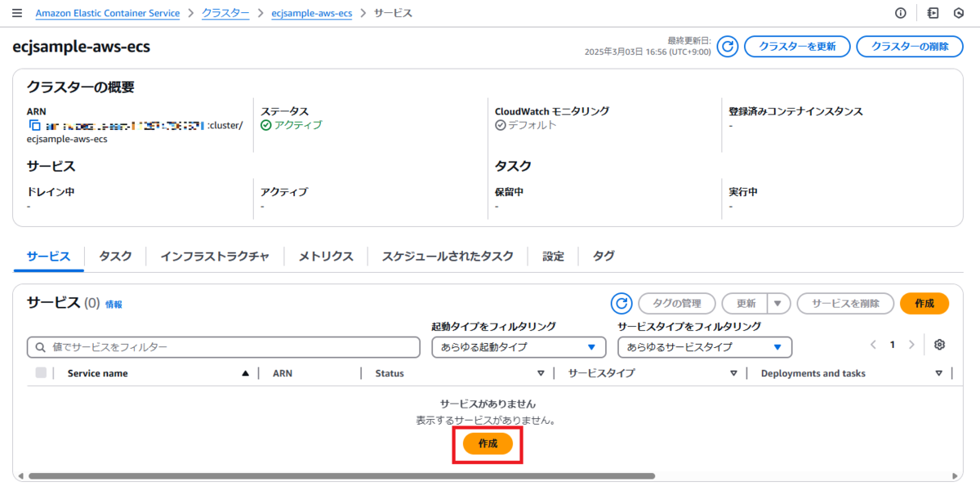Image resolution: width=980 pixels, height=486 pixels.
Task: Refresh the services list
Action: [x=621, y=304]
